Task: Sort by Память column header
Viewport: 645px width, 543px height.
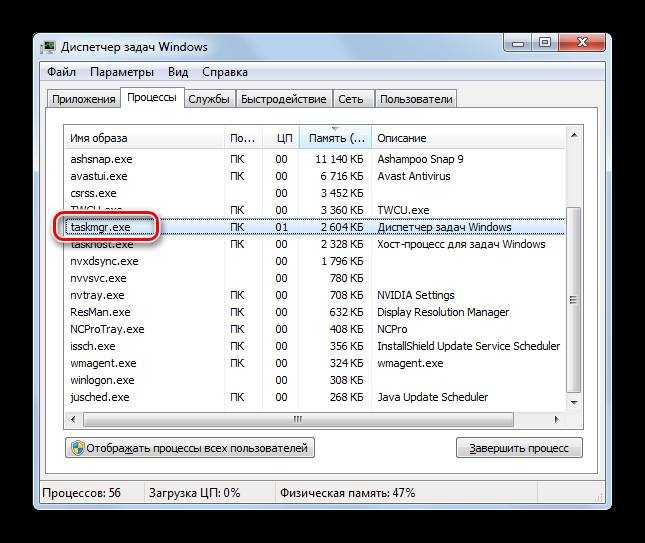Action: (x=335, y=138)
